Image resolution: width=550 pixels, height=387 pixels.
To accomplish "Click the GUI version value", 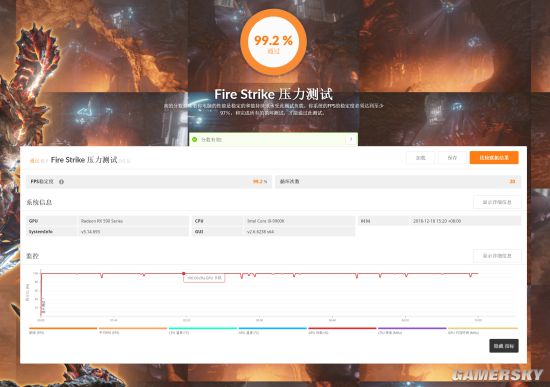I will pyautogui.click(x=260, y=232).
